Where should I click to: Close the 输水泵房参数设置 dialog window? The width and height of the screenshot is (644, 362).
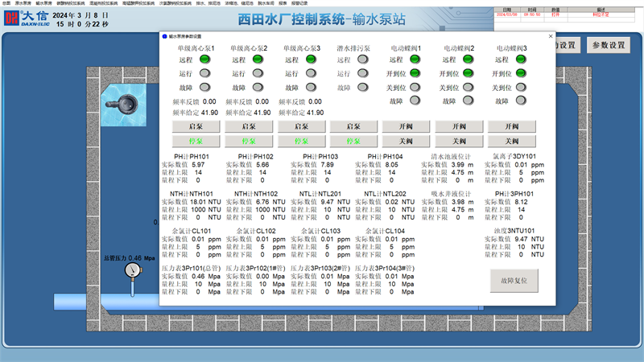pyautogui.click(x=551, y=36)
